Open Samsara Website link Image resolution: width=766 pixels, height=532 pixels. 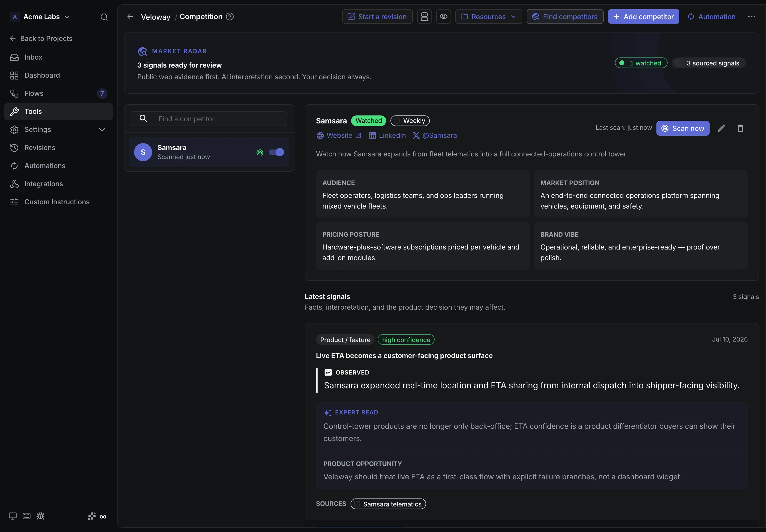pyautogui.click(x=339, y=136)
